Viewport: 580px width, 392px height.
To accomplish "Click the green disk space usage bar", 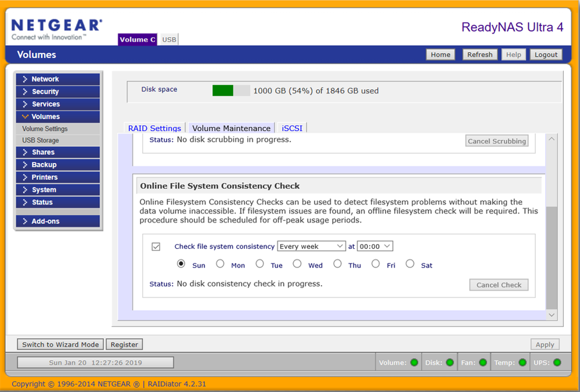I will click(223, 90).
